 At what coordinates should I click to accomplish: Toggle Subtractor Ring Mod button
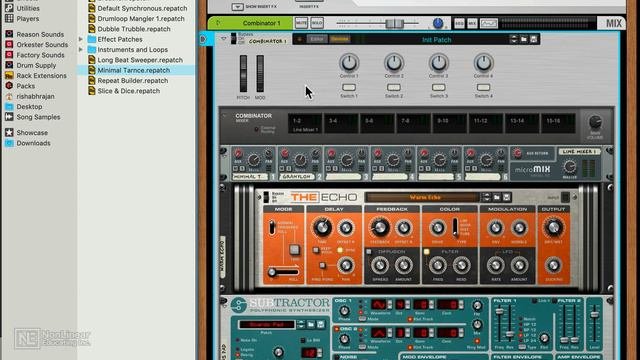(477, 341)
